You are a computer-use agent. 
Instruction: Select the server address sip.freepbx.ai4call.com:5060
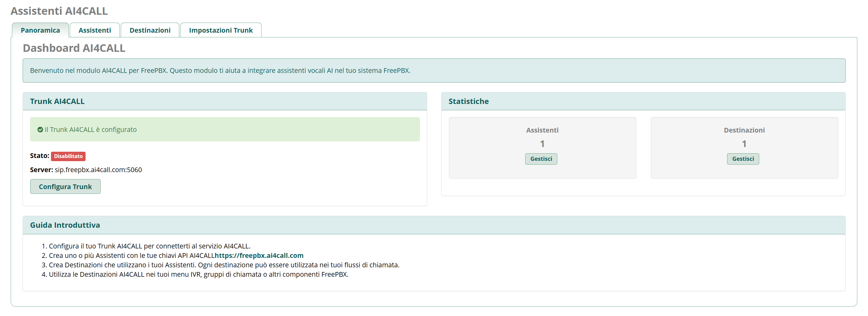click(98, 170)
